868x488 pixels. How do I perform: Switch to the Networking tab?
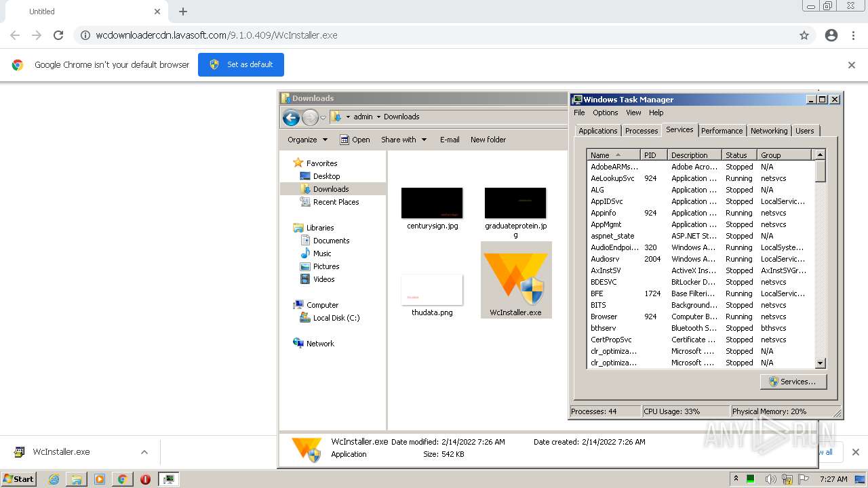tap(769, 131)
